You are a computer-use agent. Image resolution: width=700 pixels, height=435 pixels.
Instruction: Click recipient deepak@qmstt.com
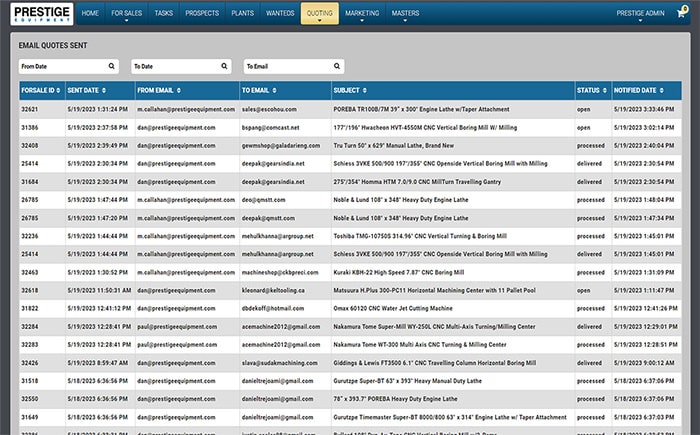(x=268, y=218)
